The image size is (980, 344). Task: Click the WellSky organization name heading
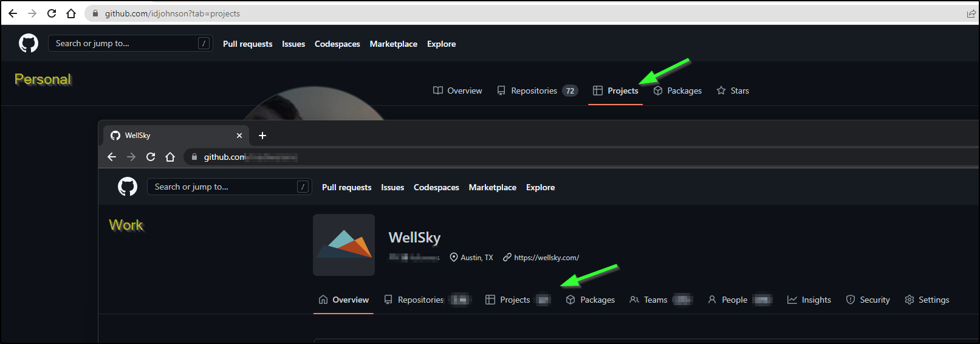(414, 237)
